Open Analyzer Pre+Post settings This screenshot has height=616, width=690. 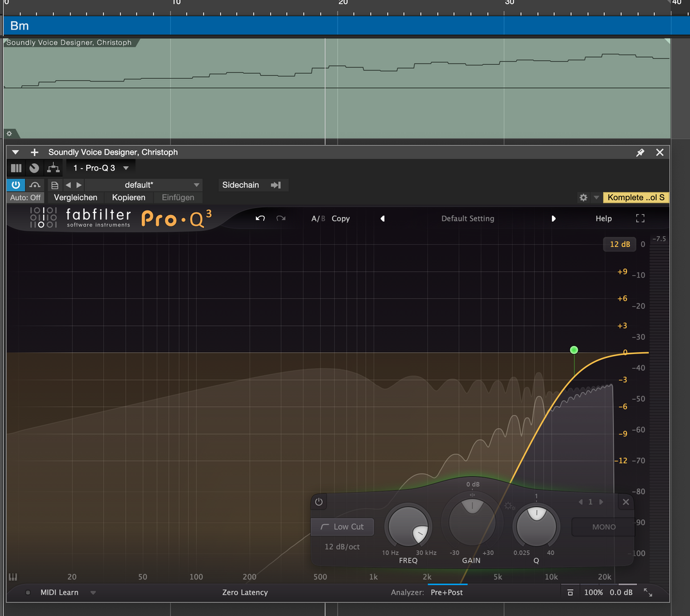[447, 593]
